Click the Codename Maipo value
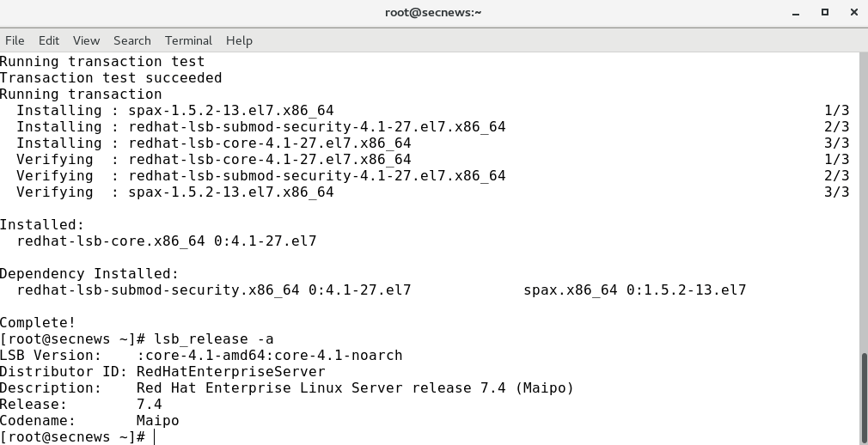The image size is (868, 445). (158, 421)
